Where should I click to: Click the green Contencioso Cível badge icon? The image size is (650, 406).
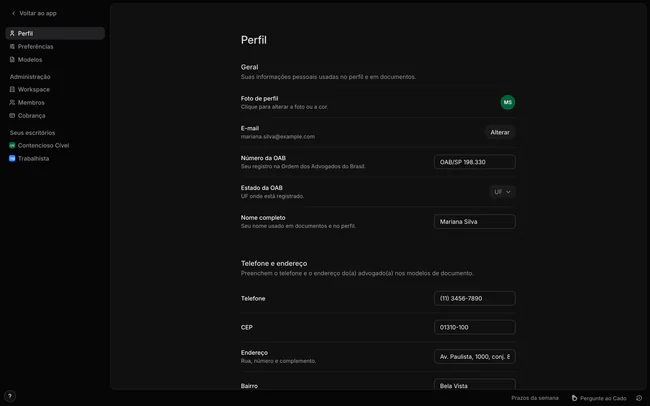point(12,145)
